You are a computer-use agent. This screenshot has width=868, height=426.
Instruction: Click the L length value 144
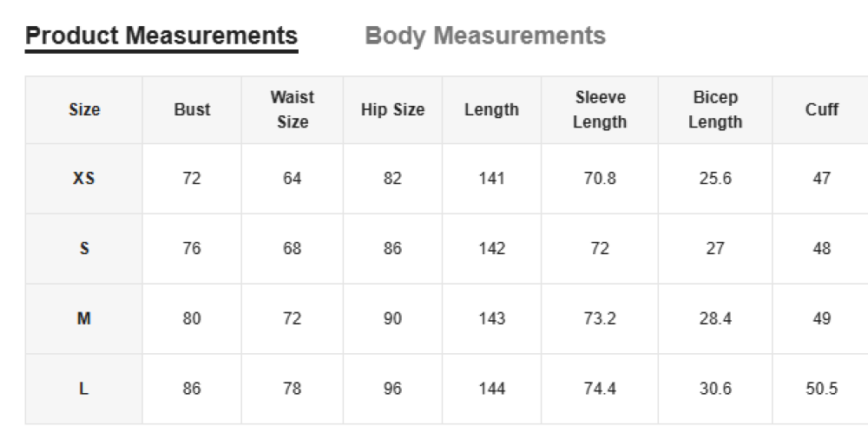(491, 389)
